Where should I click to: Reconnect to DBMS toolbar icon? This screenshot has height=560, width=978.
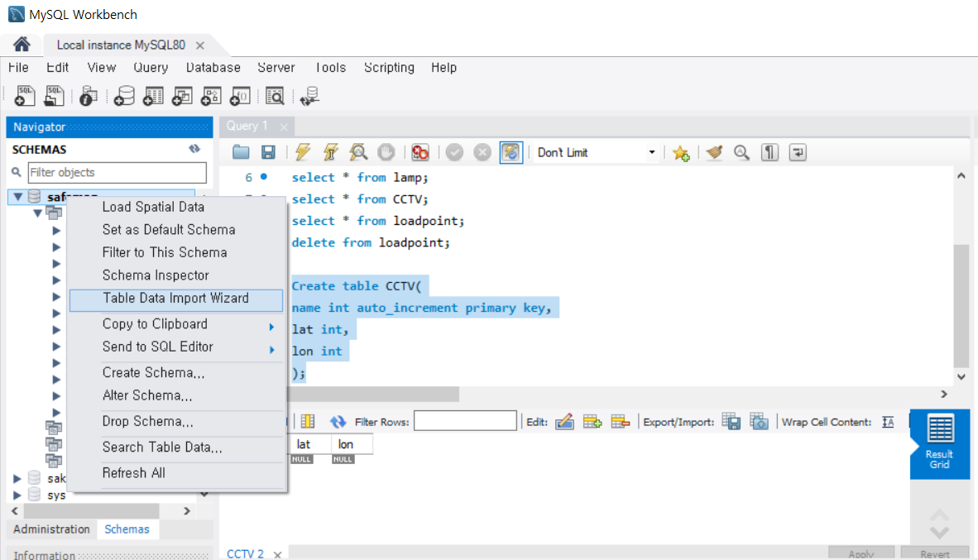(x=309, y=96)
